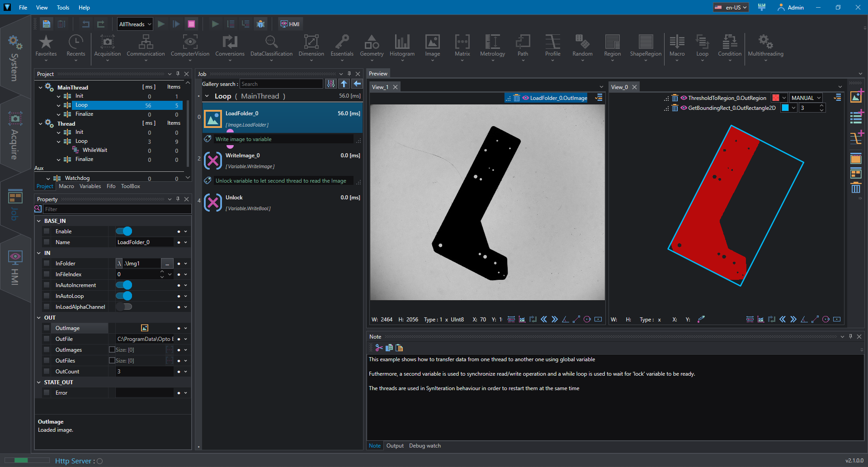Toggle the InAutoIncrement switch

pos(124,285)
